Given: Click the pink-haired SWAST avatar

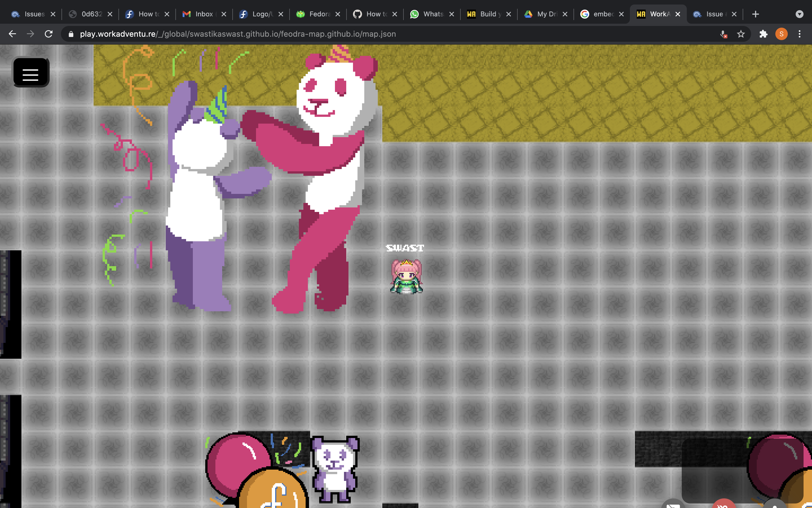Looking at the screenshot, I should pyautogui.click(x=406, y=277).
